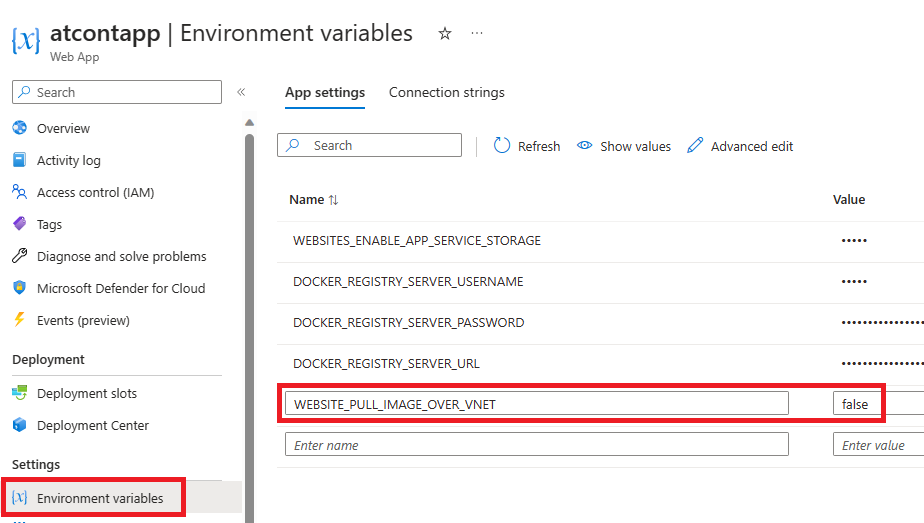Image resolution: width=924 pixels, height=523 pixels.
Task: Select DOCKER_REGISTRY_SERVER_PASSWORD setting
Action: 408,323
